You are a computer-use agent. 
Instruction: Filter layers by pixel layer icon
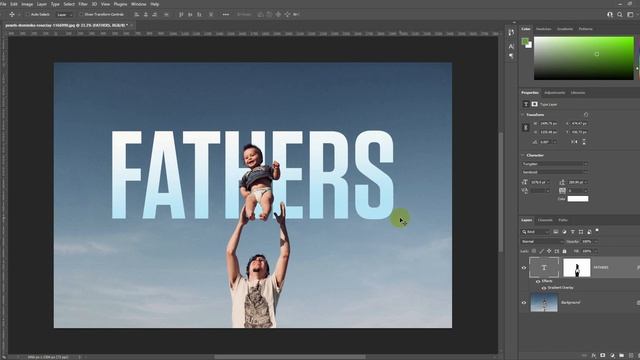coord(556,232)
